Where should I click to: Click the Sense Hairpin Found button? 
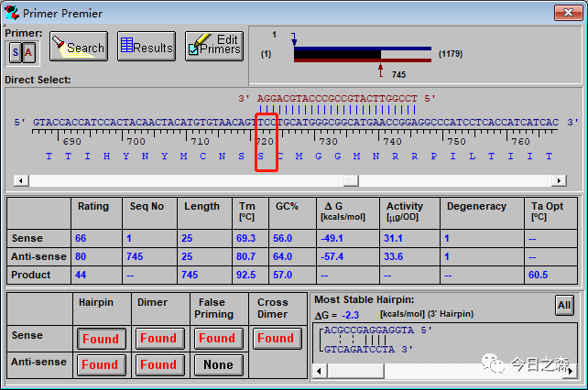tap(102, 339)
